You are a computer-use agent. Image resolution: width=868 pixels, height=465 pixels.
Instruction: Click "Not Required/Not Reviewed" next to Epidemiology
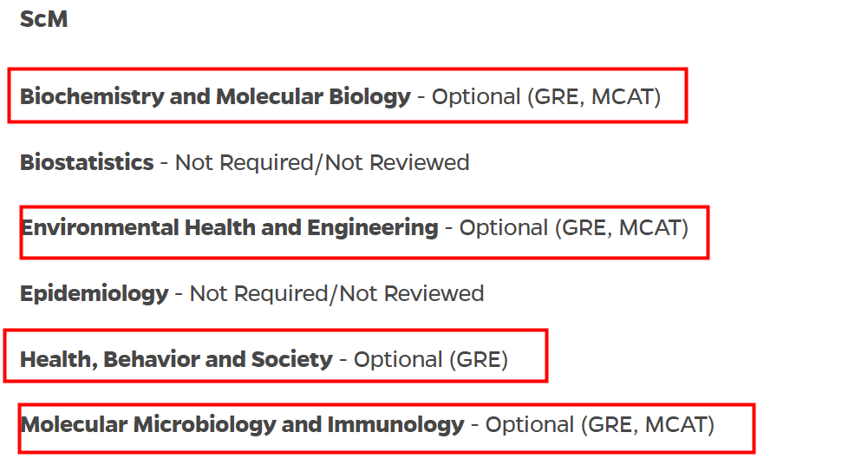(336, 294)
